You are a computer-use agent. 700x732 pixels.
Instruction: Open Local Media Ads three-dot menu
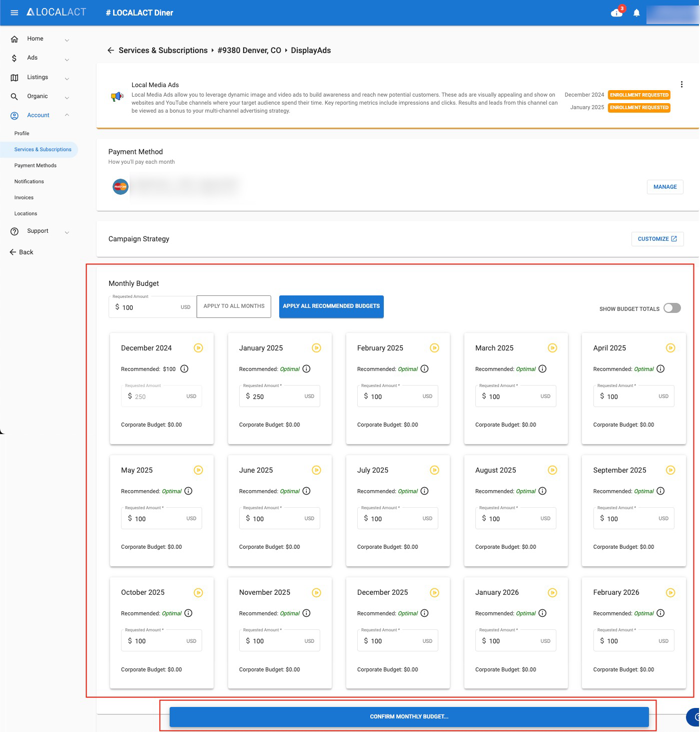point(681,84)
